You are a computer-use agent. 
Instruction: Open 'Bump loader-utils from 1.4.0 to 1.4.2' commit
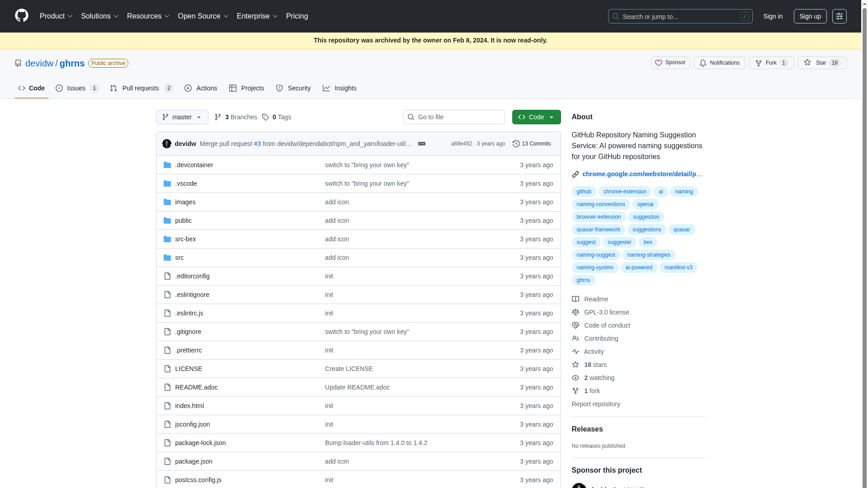click(376, 443)
